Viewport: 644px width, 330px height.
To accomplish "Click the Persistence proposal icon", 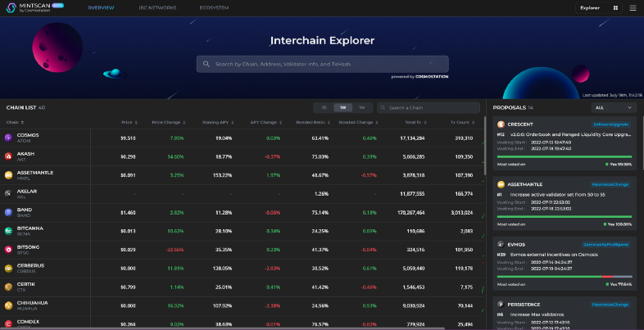I will pyautogui.click(x=501, y=305).
